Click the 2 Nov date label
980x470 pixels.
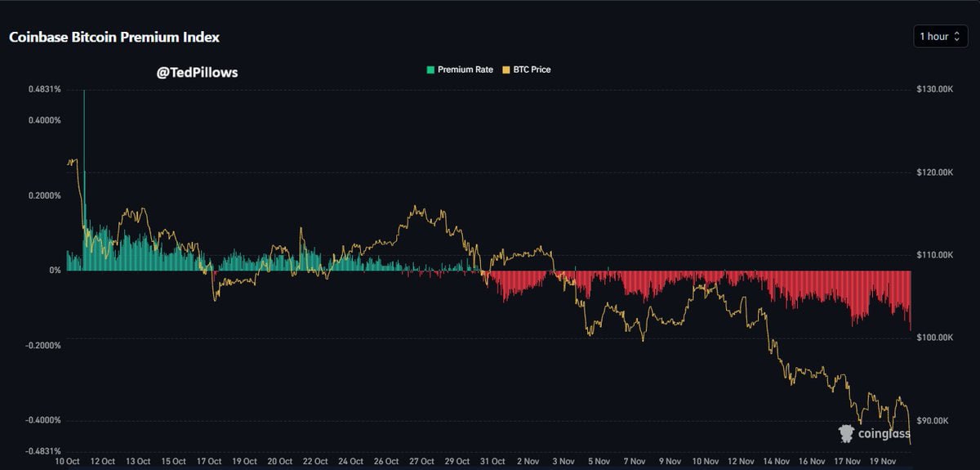(528, 461)
